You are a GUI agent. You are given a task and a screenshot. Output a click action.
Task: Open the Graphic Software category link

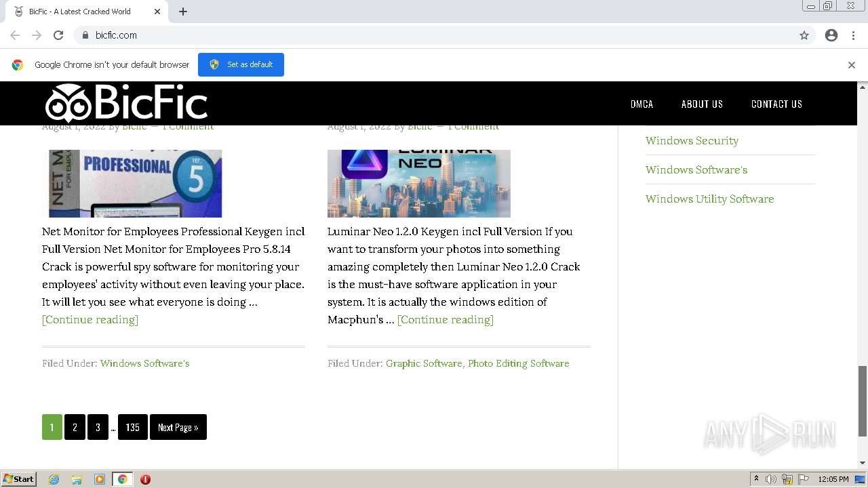[x=424, y=363]
